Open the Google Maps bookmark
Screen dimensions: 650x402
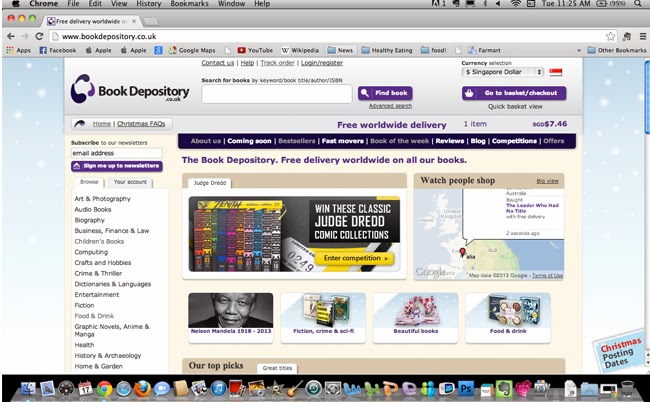point(192,50)
